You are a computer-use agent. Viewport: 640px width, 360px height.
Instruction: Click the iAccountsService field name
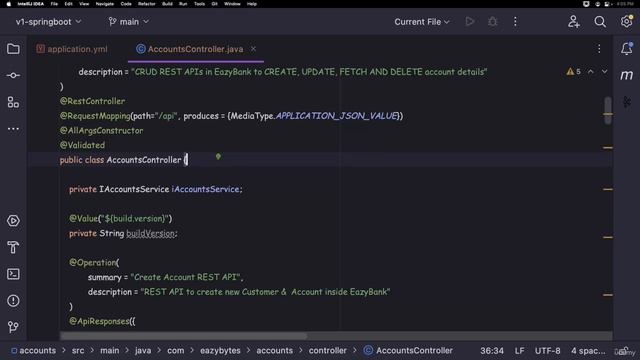tap(205, 189)
